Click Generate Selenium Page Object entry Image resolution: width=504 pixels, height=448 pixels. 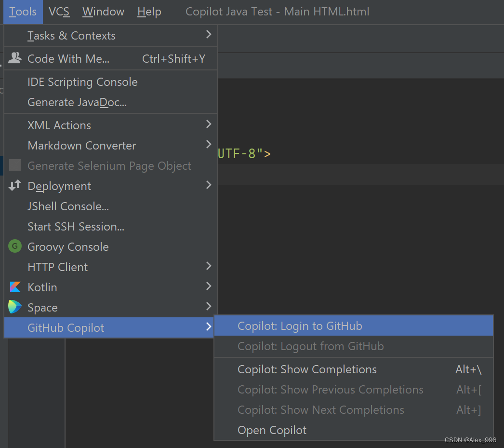pos(111,166)
